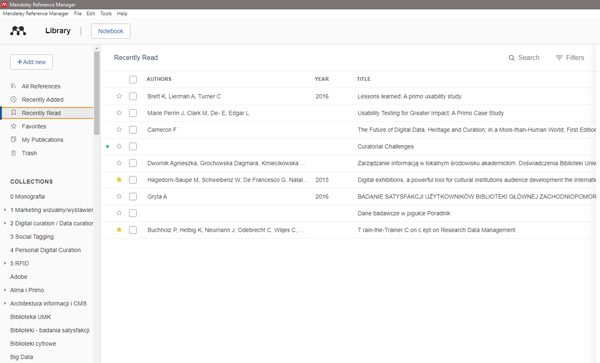The image size is (600, 363).
Task: Check the Marie Perrin J row checkbox
Action: pyautogui.click(x=133, y=113)
